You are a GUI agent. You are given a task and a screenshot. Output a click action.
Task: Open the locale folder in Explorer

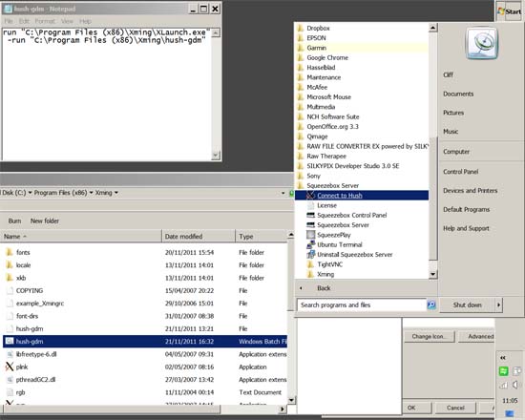[x=23, y=265]
